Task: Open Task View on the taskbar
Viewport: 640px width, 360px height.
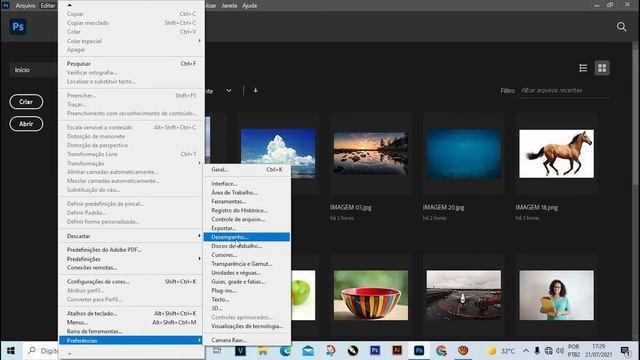Action: pyautogui.click(x=217, y=351)
